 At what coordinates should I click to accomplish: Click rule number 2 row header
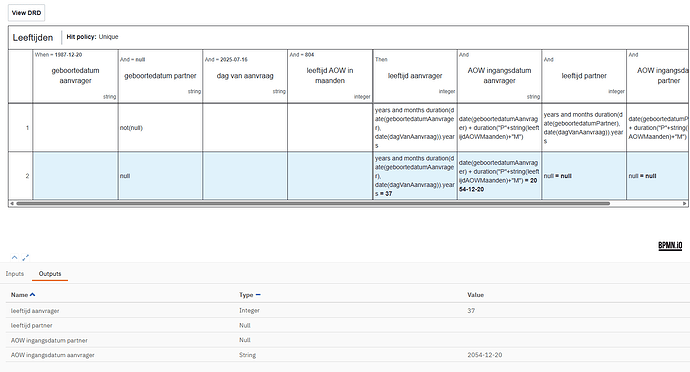pos(21,176)
